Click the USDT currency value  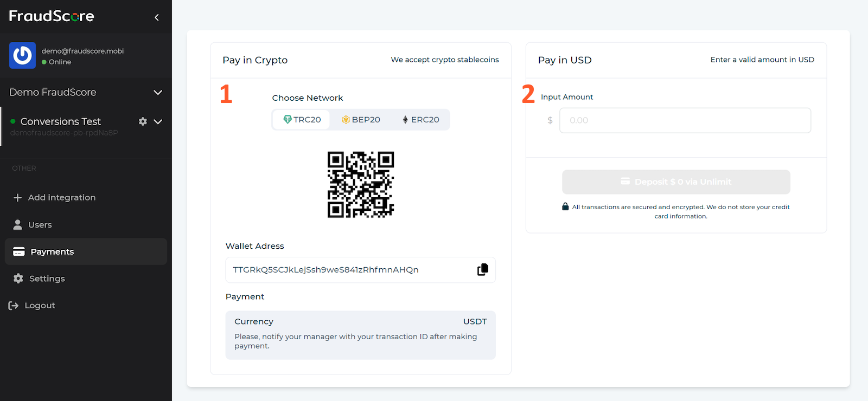475,321
